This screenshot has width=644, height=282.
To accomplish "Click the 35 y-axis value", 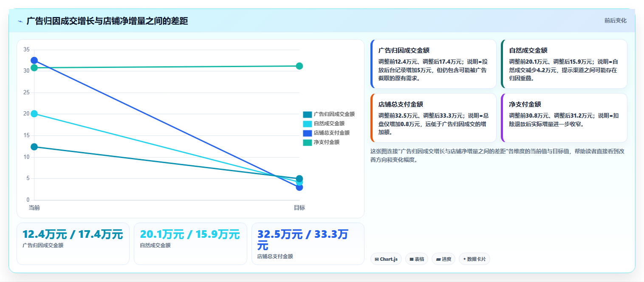I will coord(26,50).
